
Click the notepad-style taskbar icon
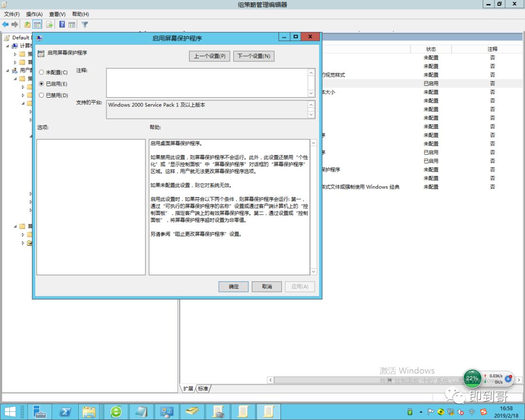coord(141,412)
